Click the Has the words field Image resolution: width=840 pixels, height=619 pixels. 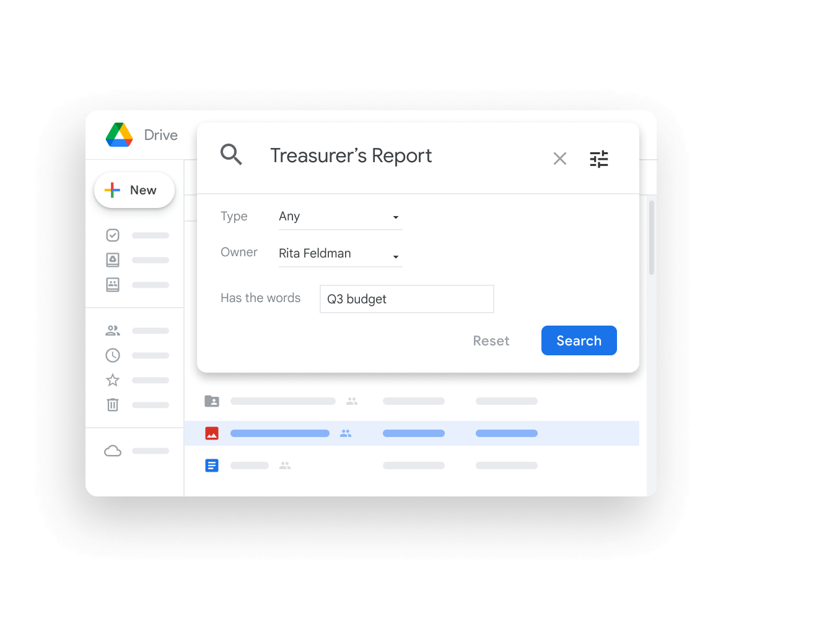(407, 299)
